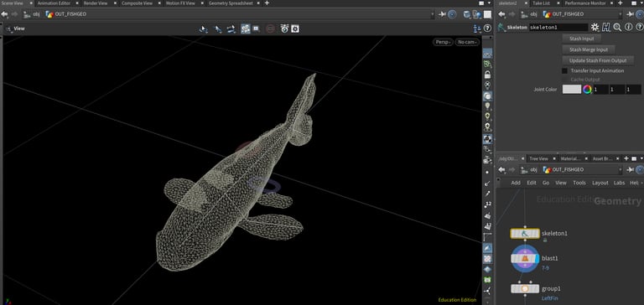Click the stopwatch icon in viewport toolbar
Image resolution: width=644 pixels, height=305 pixels.
(284, 28)
